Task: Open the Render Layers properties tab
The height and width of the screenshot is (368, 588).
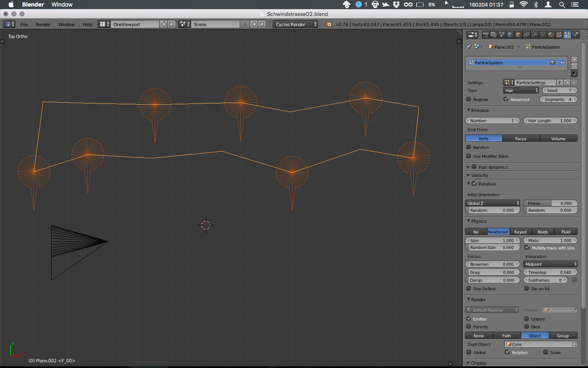Action: coord(494,35)
